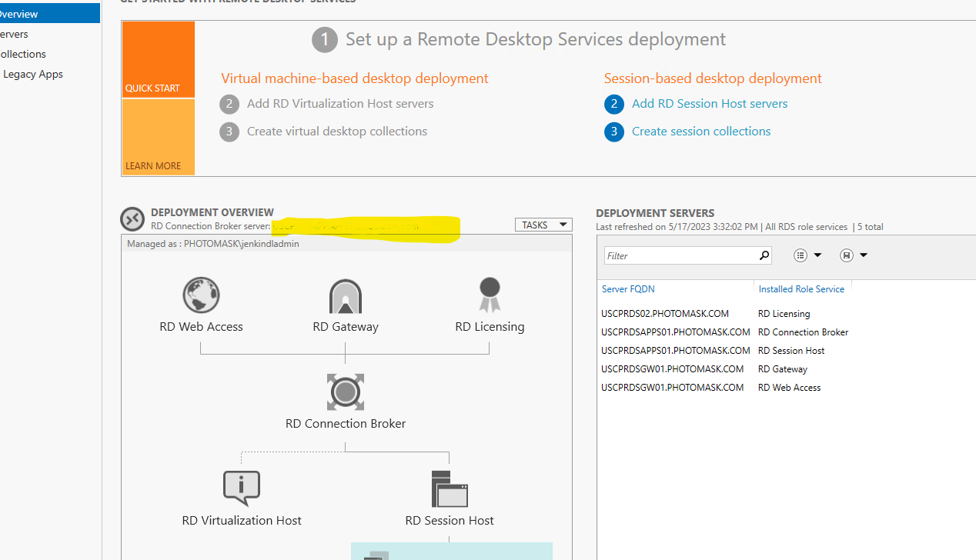Open the LEARN MORE tile
Image resolution: width=976 pixels, height=560 pixels.
click(158, 137)
